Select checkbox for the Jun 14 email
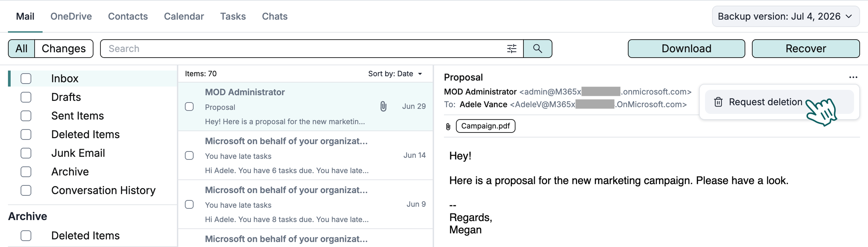 click(x=189, y=155)
